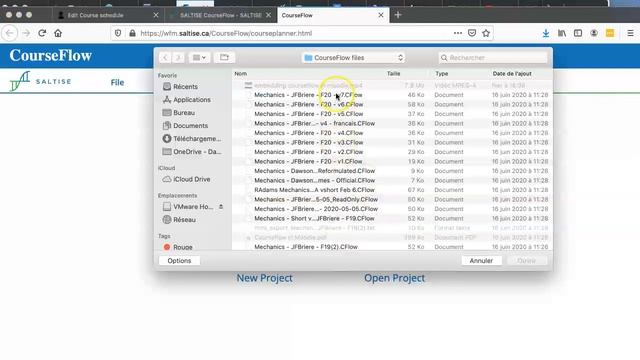Toggle the Firefox sidebar icon
The image size is (640, 360).
(578, 33)
